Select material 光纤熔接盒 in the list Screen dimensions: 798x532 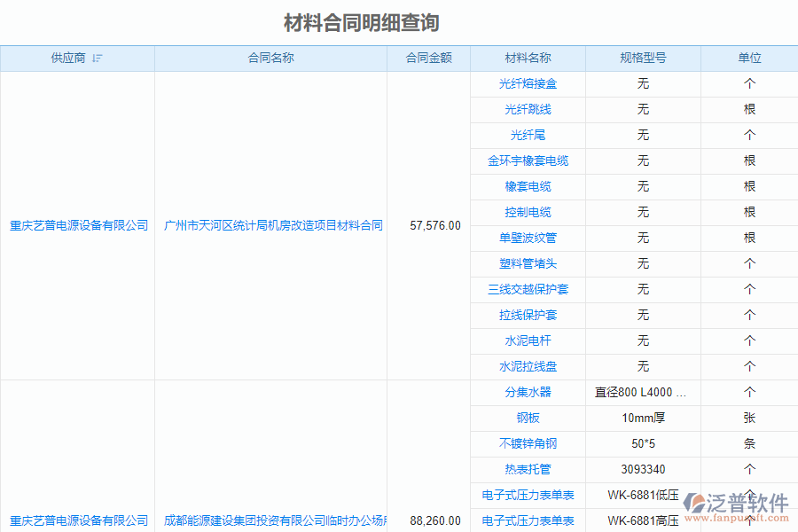[529, 84]
